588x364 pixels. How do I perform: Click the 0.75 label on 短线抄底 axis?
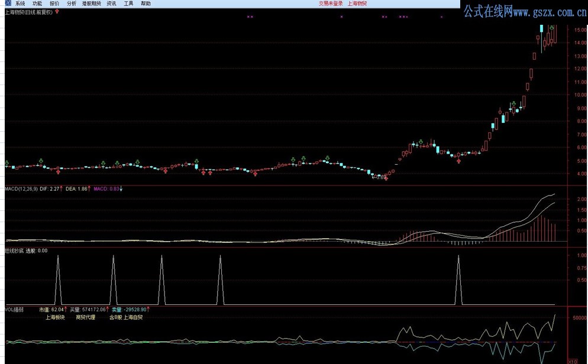581,268
